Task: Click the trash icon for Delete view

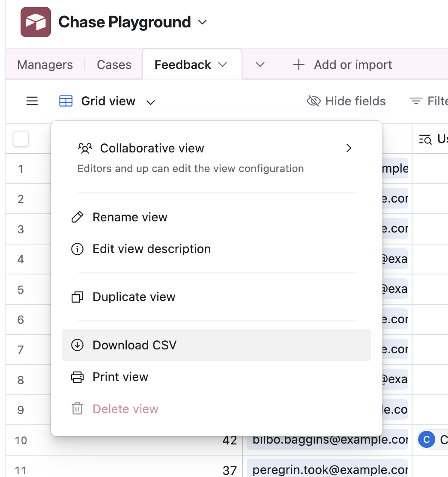Action: (x=77, y=409)
